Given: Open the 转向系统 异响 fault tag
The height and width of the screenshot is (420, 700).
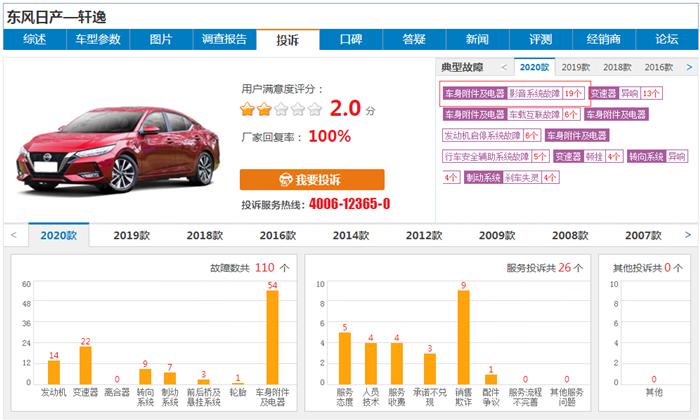Looking at the screenshot, I should tap(657, 156).
